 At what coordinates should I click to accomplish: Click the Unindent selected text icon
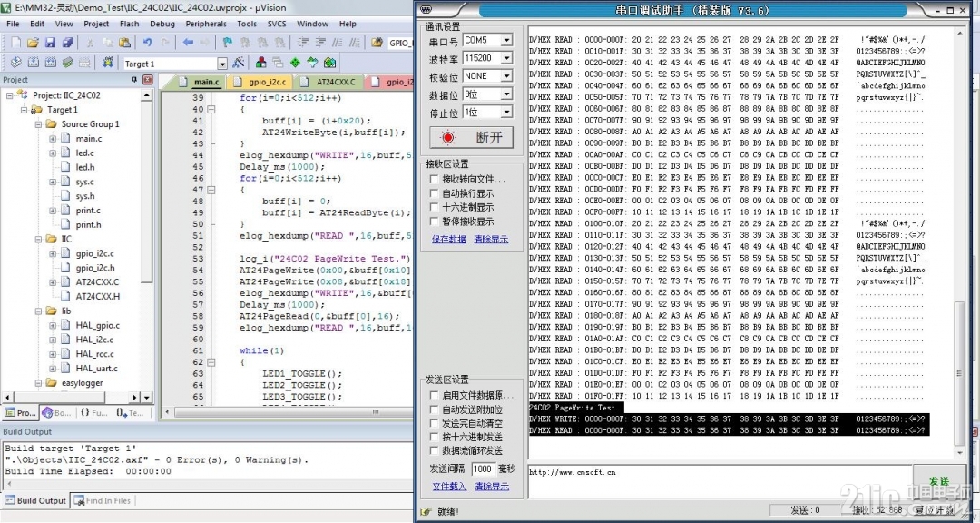pyautogui.click(x=320, y=43)
